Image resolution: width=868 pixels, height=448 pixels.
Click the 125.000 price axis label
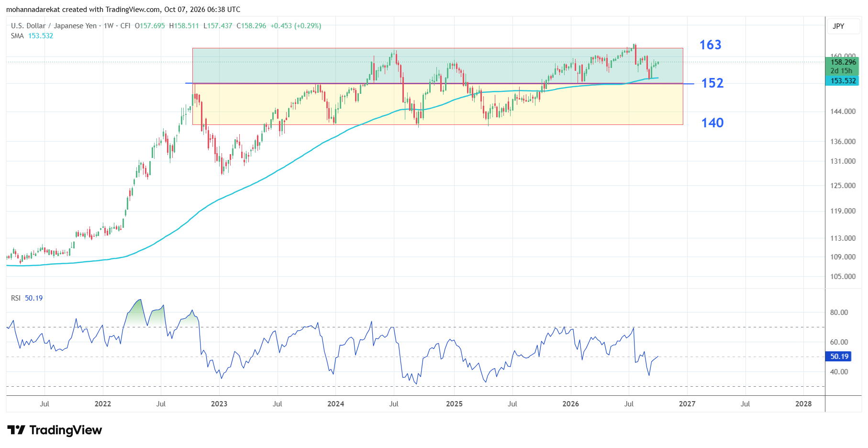pos(843,186)
